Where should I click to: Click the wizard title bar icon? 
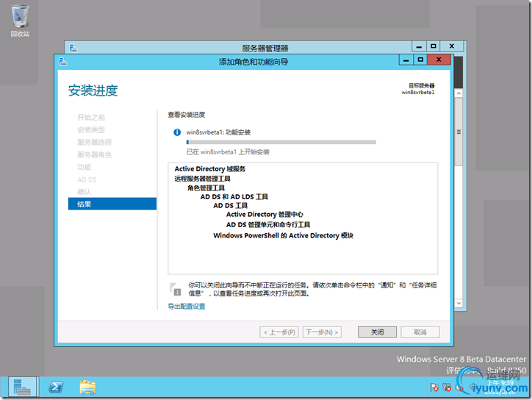pyautogui.click(x=63, y=62)
